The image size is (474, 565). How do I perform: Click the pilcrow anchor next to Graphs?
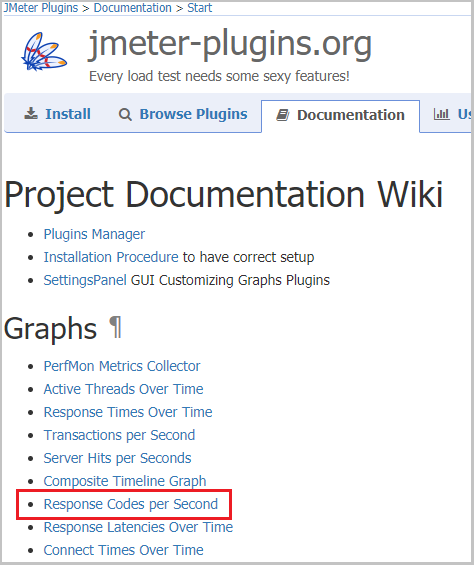point(116,328)
